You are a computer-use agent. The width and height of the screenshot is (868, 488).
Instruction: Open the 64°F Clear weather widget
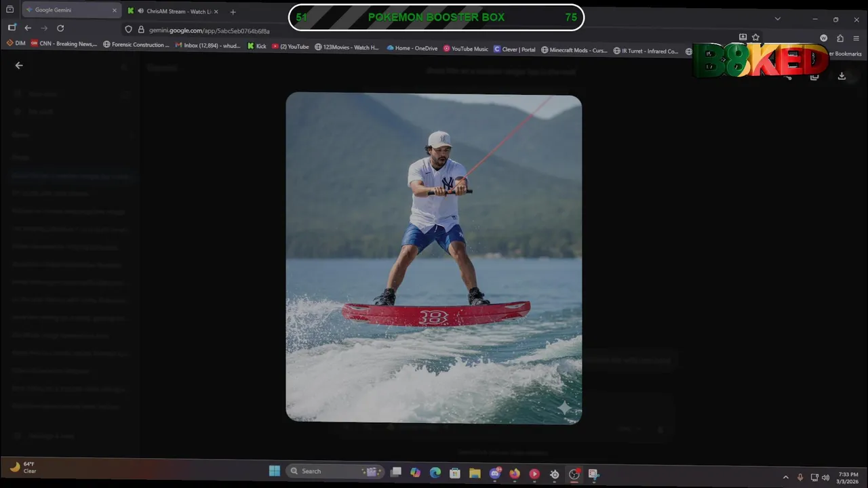pos(22,467)
